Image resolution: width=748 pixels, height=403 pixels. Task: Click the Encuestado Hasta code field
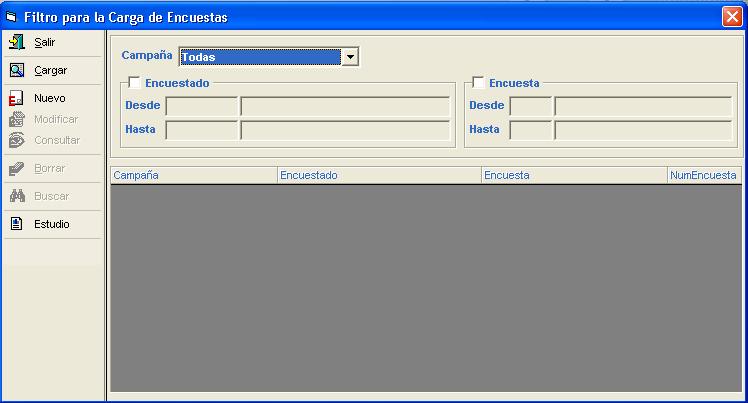(201, 130)
